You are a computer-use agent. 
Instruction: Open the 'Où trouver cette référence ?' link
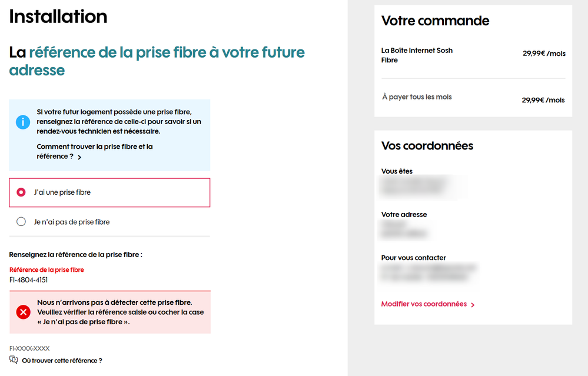[x=62, y=361]
